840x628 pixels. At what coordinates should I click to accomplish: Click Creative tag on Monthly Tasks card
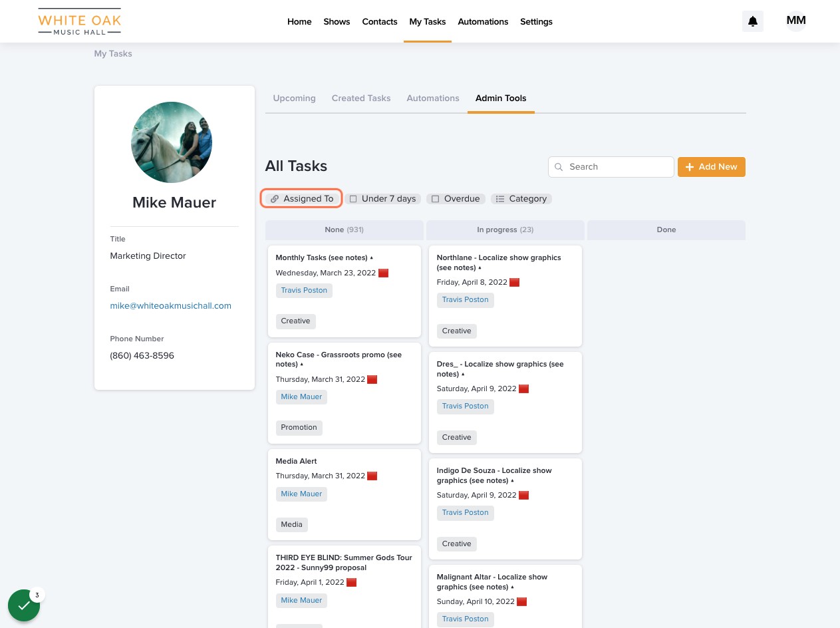click(x=295, y=321)
